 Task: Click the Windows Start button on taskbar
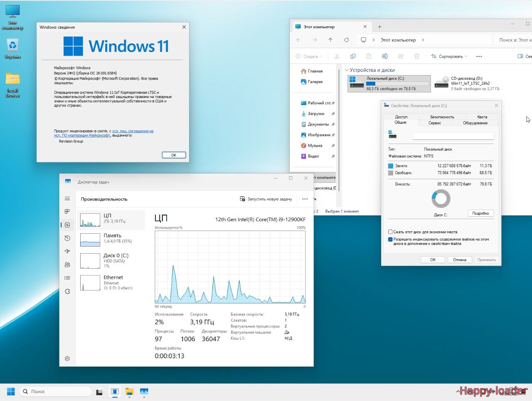pyautogui.click(x=11, y=391)
